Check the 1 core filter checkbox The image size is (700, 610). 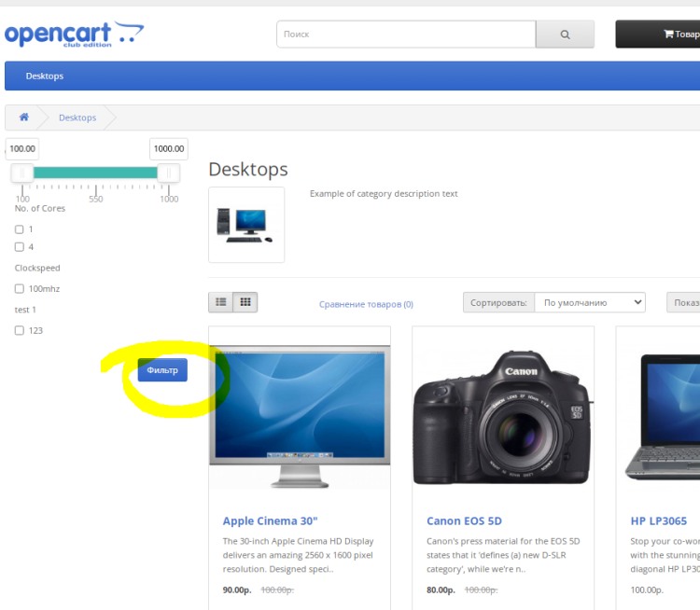[20, 229]
